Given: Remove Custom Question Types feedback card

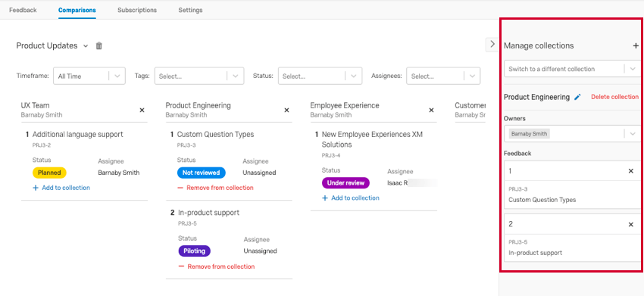Looking at the screenshot, I should point(631,171).
